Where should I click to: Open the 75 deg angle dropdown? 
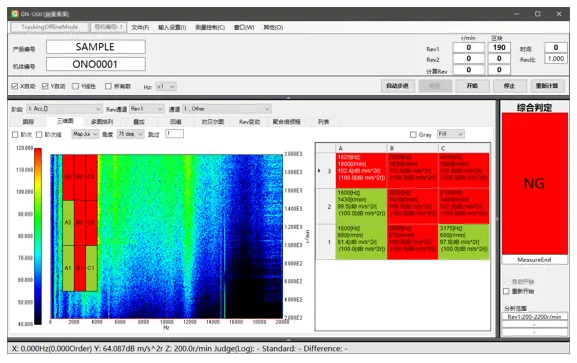[130, 134]
